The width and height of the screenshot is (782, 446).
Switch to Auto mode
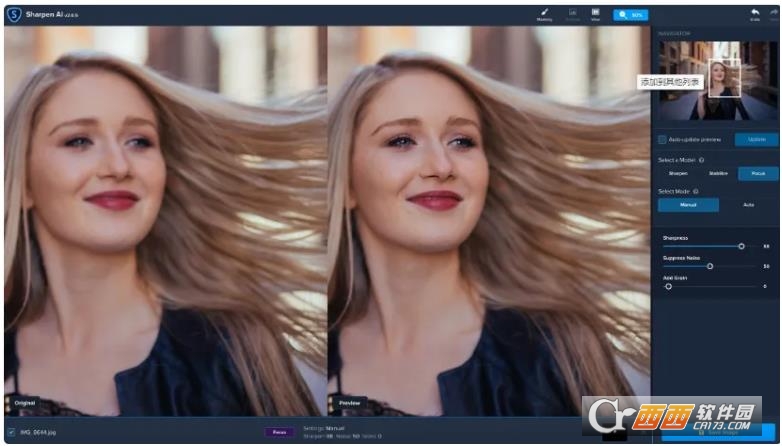749,205
